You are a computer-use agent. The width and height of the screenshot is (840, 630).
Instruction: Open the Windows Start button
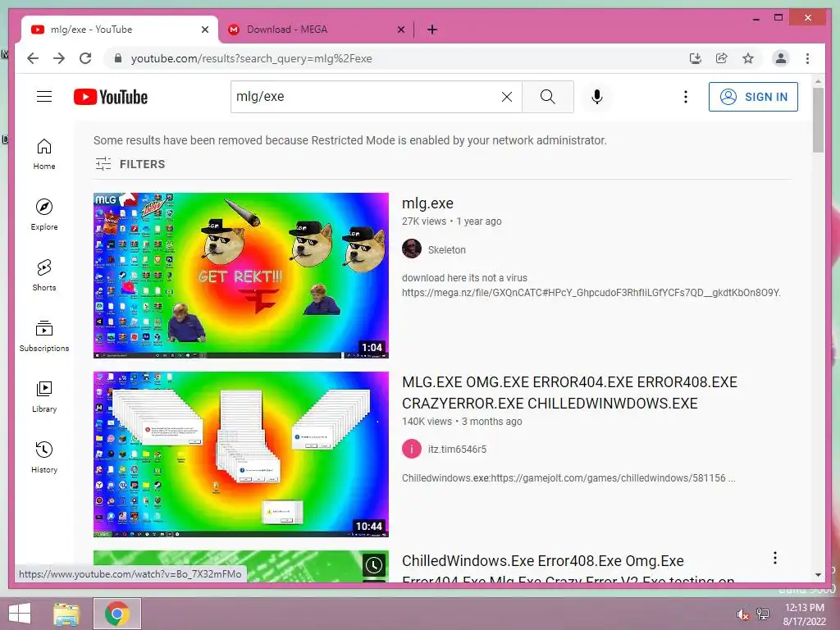click(x=20, y=614)
